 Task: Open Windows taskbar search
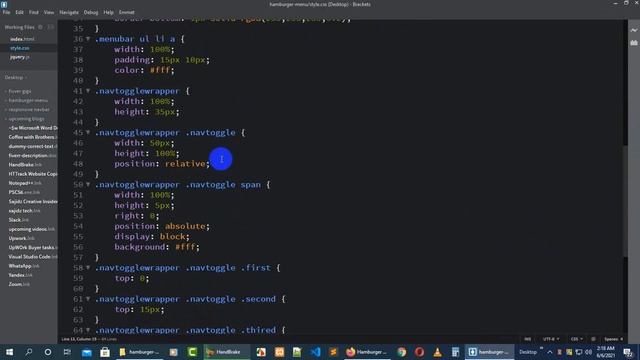tap(29, 352)
